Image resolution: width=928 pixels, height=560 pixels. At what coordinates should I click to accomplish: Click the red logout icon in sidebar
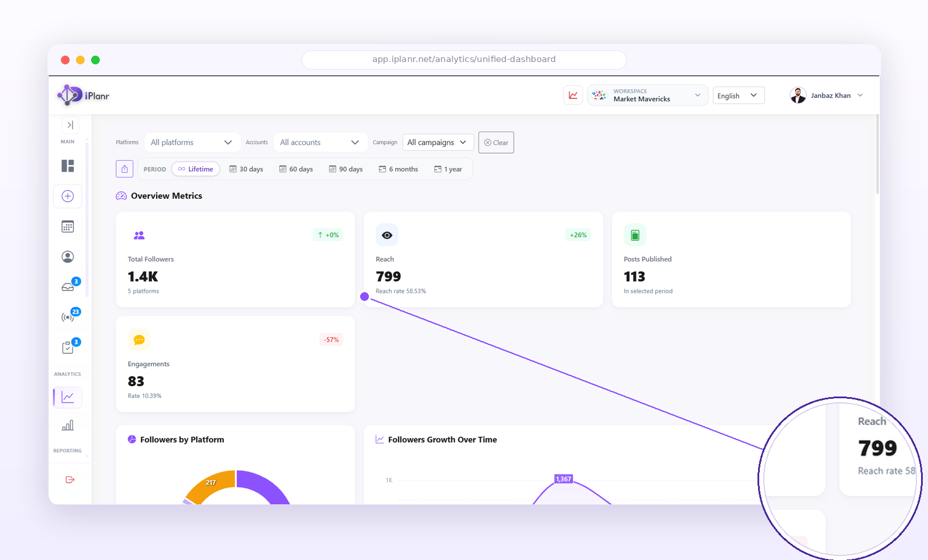[x=70, y=479]
